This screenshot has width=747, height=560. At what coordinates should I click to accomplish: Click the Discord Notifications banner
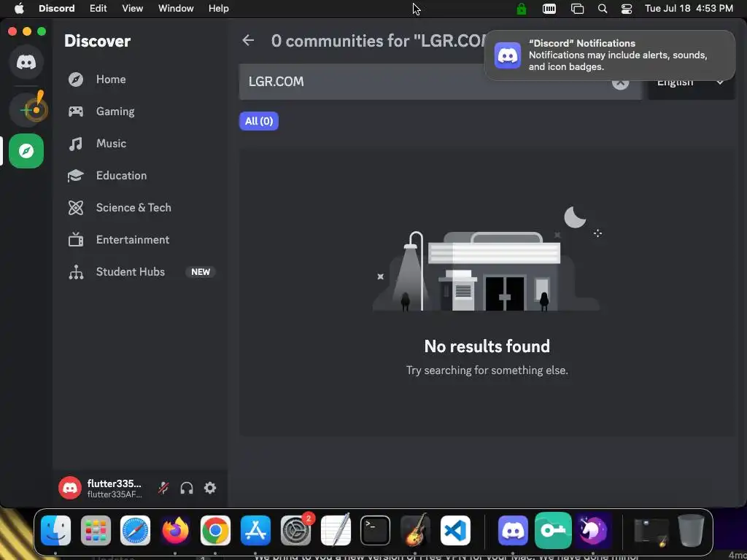[x=610, y=55]
